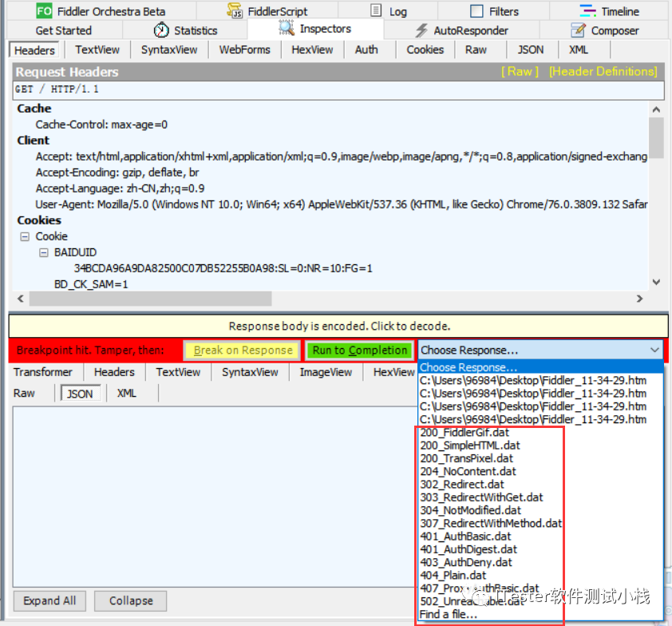This screenshot has width=672, height=626.
Task: Open the WebForms request tab
Action: click(245, 50)
